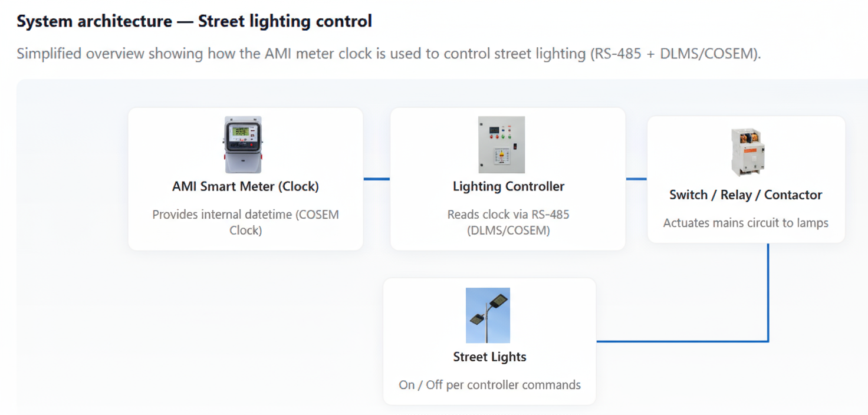Select the "AMI Smart Meter (Clock)" title

point(245,187)
